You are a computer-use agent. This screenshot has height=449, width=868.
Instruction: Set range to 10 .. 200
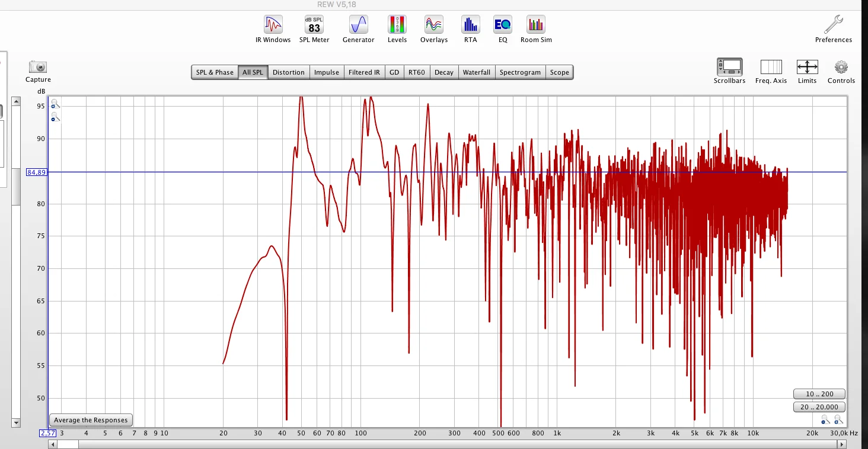click(x=819, y=394)
